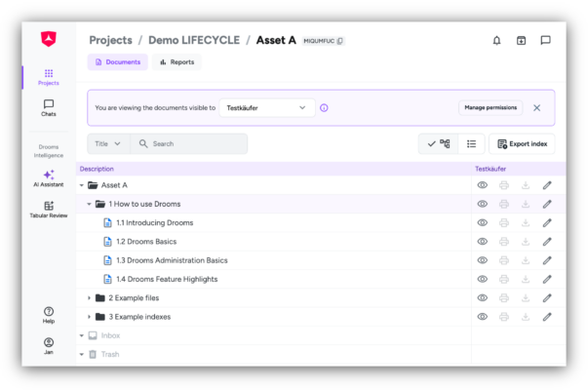Select the Documents tab
This screenshot has width=588, height=390.
(x=118, y=62)
